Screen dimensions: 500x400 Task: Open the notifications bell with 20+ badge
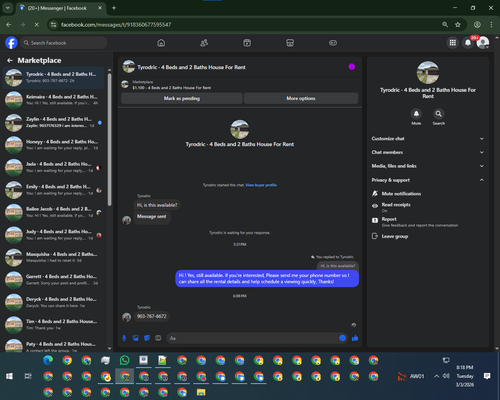click(468, 43)
